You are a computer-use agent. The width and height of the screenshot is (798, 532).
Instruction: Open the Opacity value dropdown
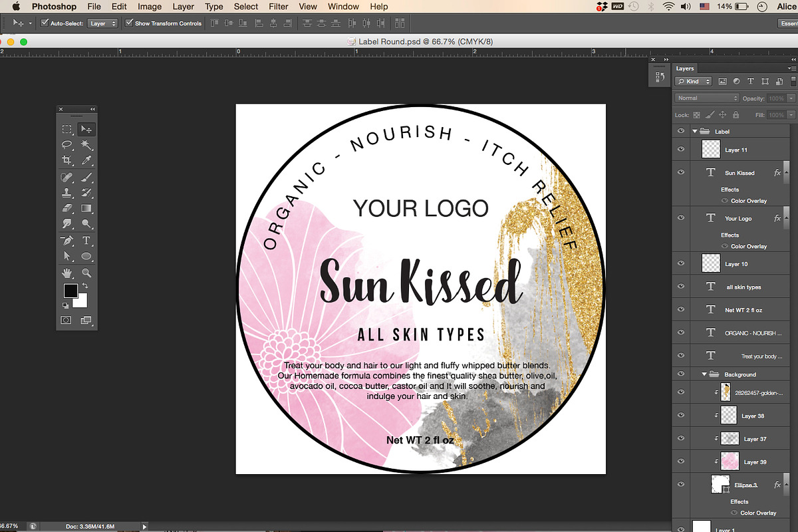click(x=791, y=98)
